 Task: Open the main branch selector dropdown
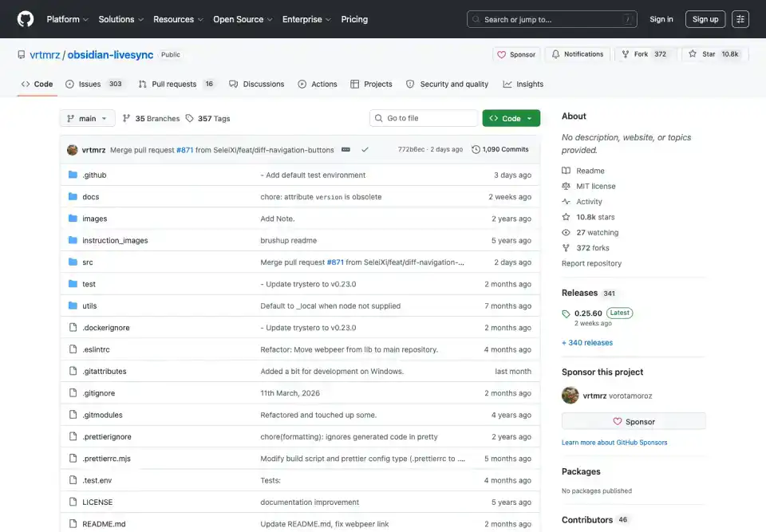coord(87,118)
